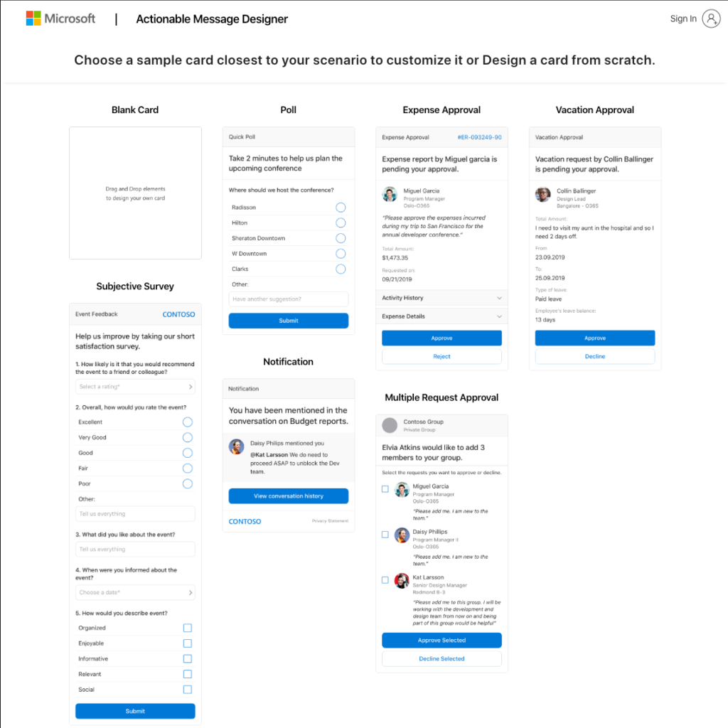
Task: Click Submit on the Quick Poll card
Action: (288, 320)
